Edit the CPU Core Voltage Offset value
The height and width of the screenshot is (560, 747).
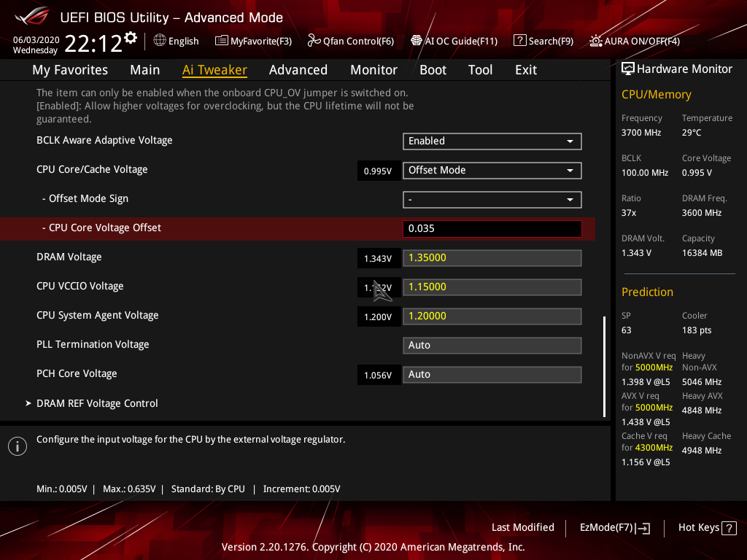click(x=492, y=228)
